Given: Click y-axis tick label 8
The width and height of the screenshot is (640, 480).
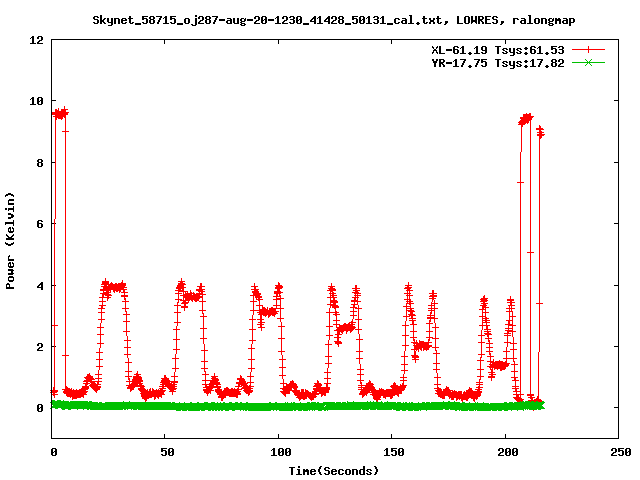Looking at the screenshot, I should coord(40,163).
